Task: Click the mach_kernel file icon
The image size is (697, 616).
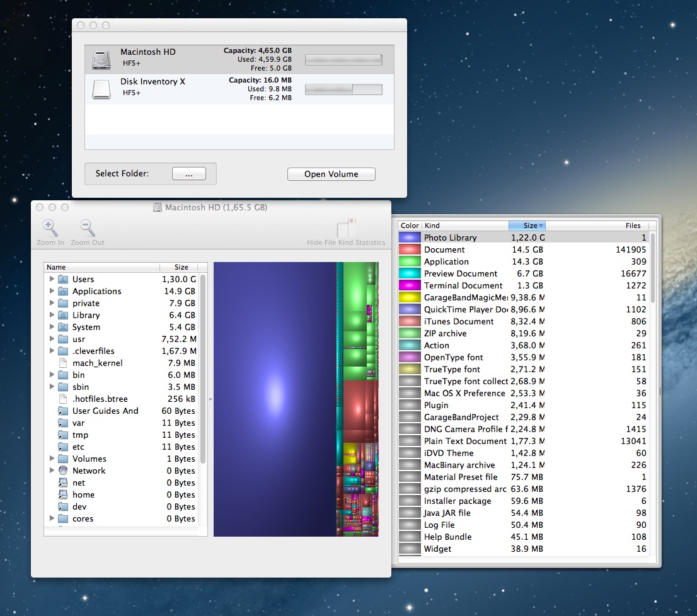Action: (63, 363)
